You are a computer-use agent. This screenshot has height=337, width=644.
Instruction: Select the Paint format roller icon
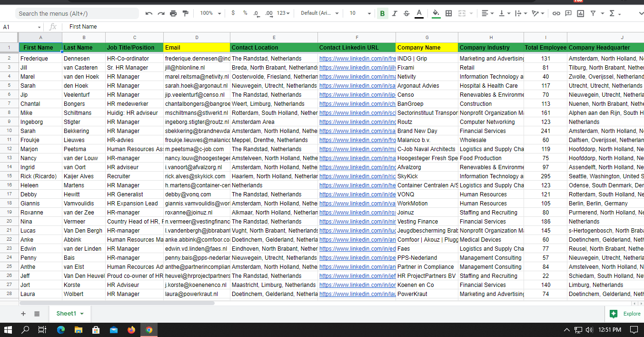pyautogui.click(x=186, y=13)
